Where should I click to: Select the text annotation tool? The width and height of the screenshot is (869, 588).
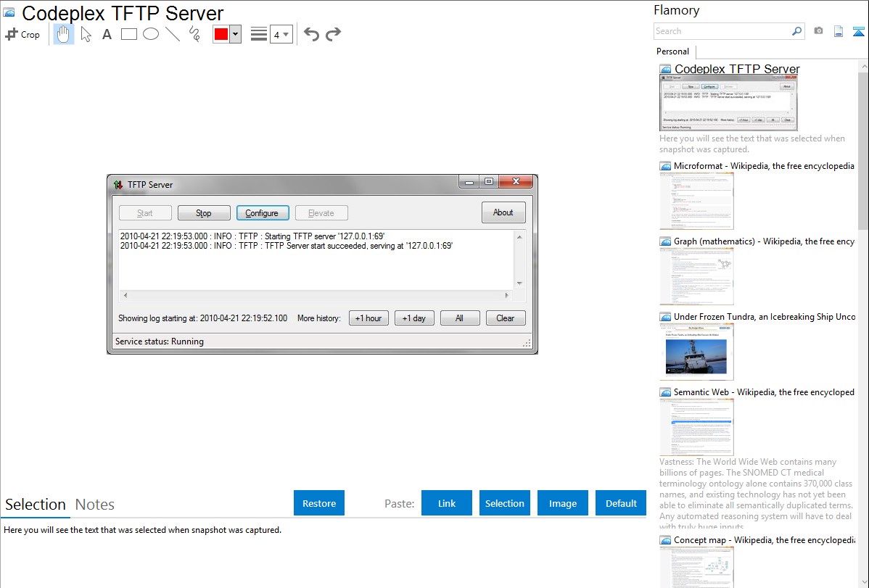tap(107, 34)
